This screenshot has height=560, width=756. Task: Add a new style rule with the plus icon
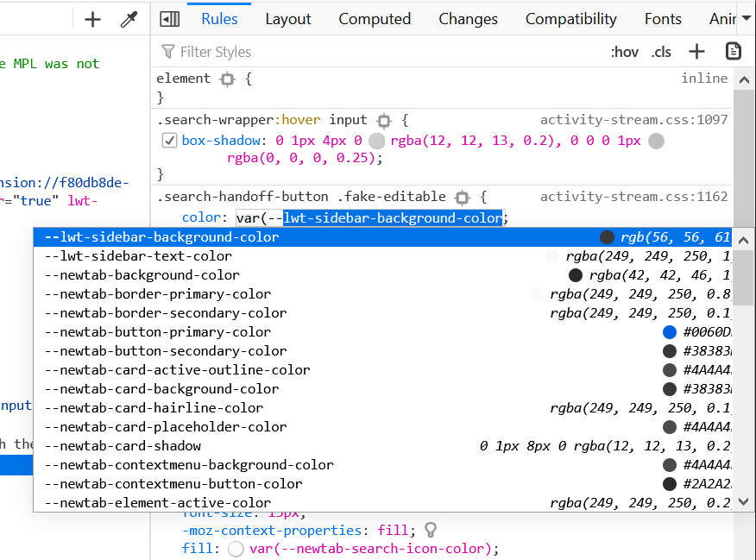(696, 52)
